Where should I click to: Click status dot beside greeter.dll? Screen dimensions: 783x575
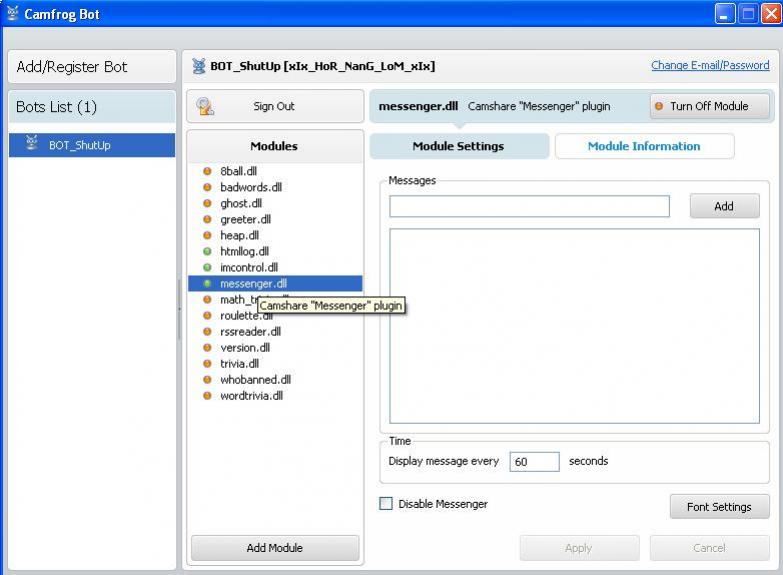click(x=207, y=219)
